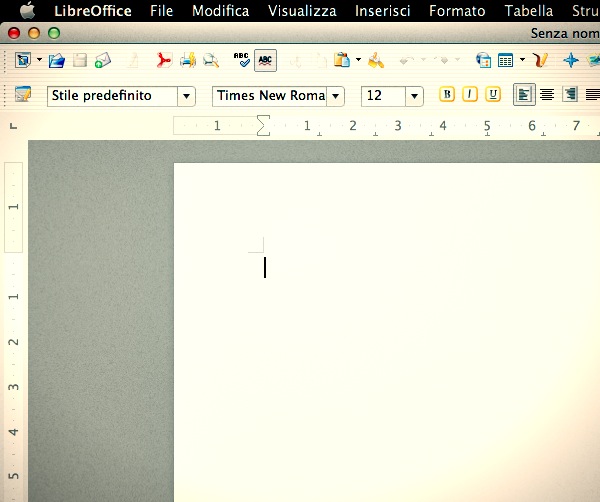
Task: Expand the font size dropdown arrow
Action: (414, 96)
